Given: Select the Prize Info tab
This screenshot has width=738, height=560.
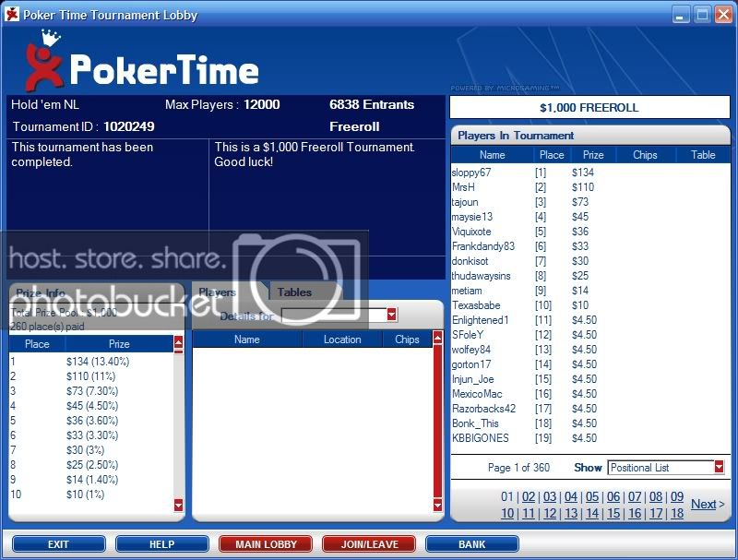Looking at the screenshot, I should coord(41,292).
